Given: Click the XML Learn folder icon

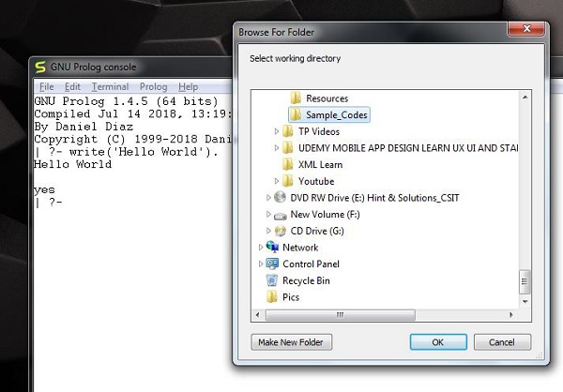Looking at the screenshot, I should tap(288, 164).
